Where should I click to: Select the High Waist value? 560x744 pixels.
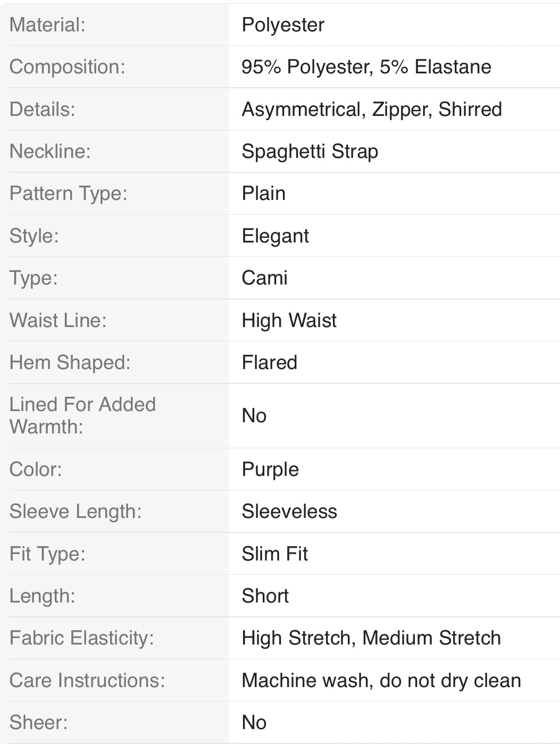[x=289, y=321]
